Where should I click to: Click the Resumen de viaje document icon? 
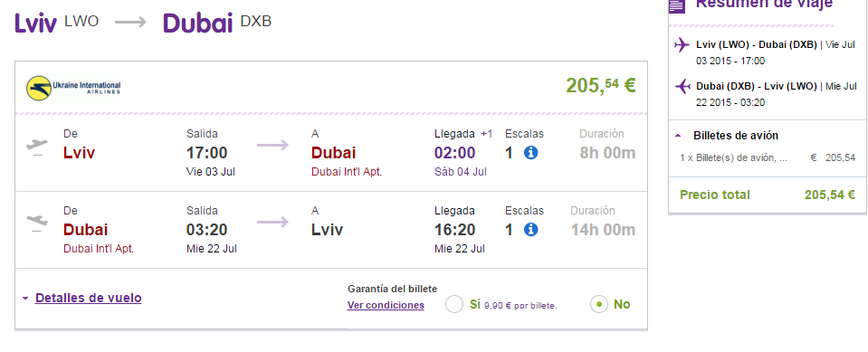click(x=676, y=5)
